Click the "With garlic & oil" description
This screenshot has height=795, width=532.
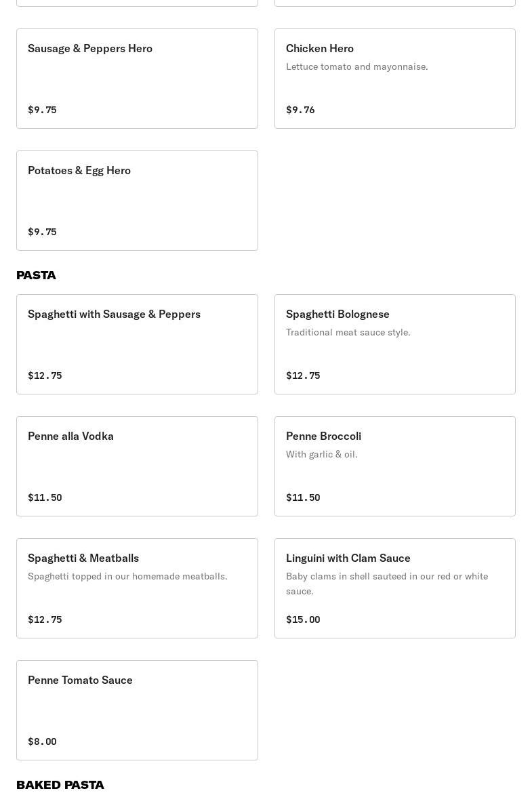click(x=322, y=454)
